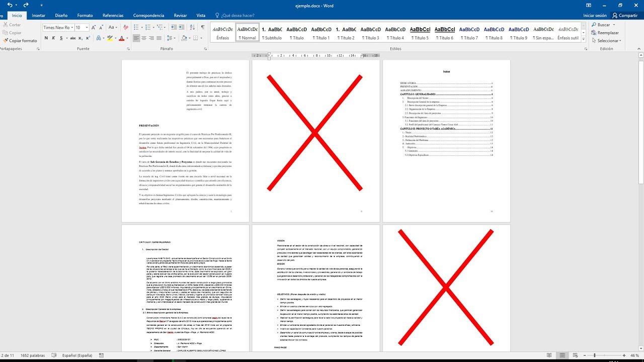This screenshot has height=362, width=644.
Task: Click Copiar formato brush
Action: coord(20,41)
